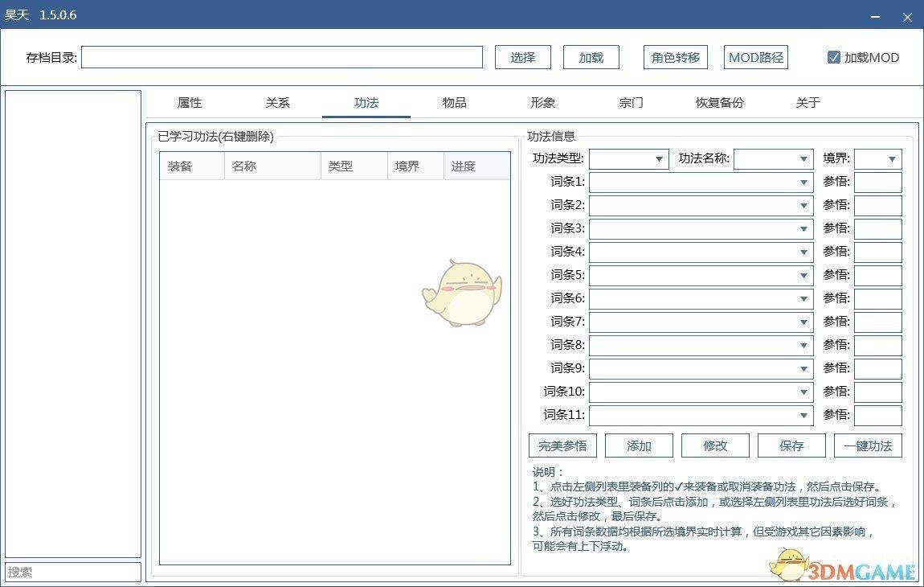Open the 境界 dropdown
Screen dimensions: 924x587
coord(878,158)
